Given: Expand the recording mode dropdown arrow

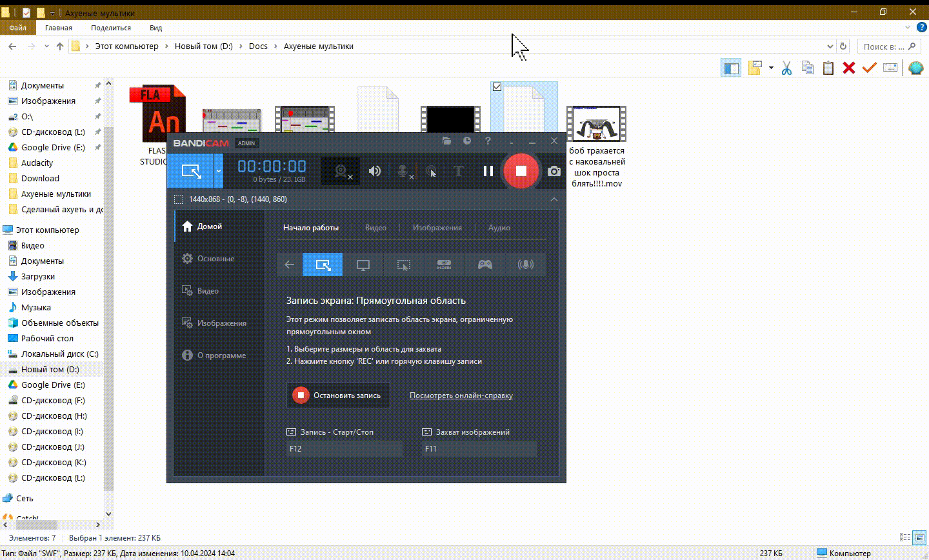Looking at the screenshot, I should click(x=219, y=171).
